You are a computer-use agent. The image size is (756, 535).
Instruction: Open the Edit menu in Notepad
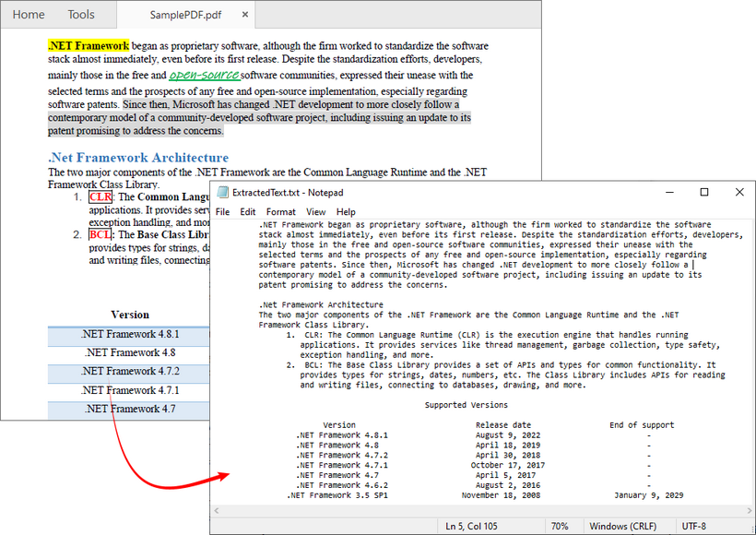[x=247, y=211]
